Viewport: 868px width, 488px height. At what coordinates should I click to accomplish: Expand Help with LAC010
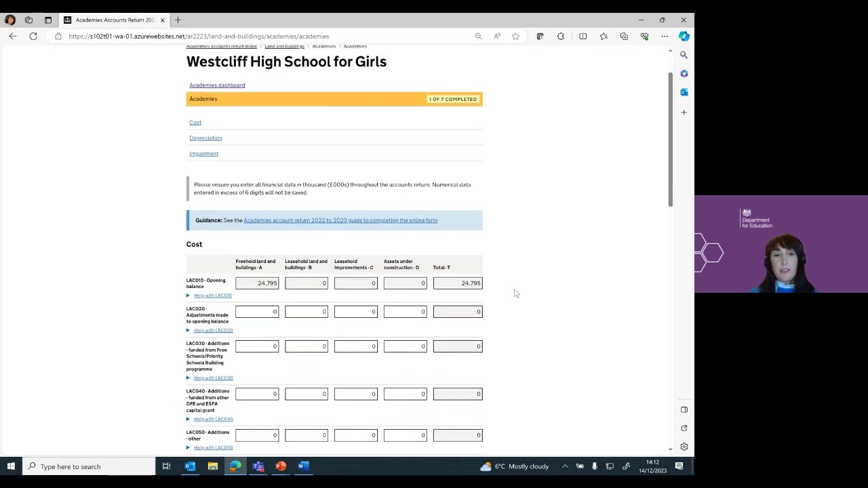click(212, 296)
